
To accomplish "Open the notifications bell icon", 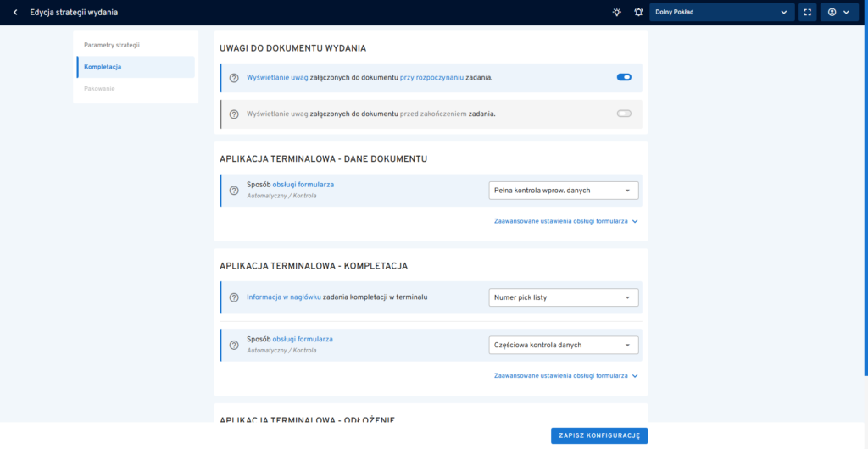I will [x=638, y=12].
